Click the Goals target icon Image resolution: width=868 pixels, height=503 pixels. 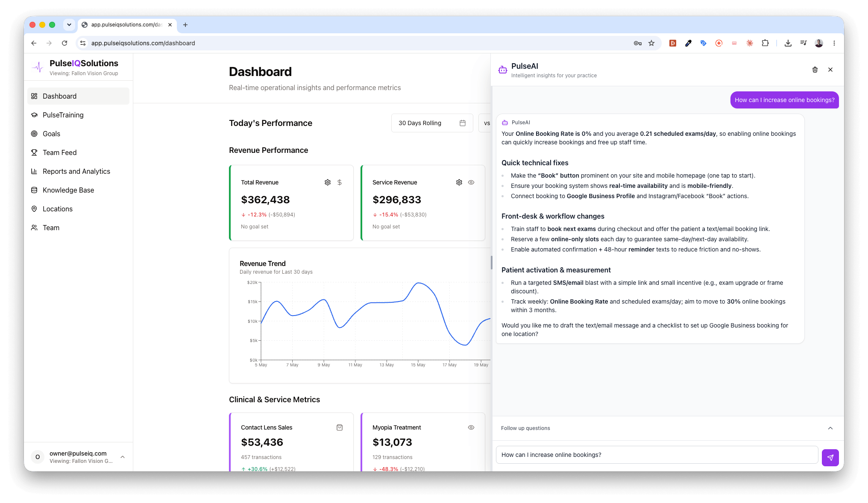[x=34, y=134]
